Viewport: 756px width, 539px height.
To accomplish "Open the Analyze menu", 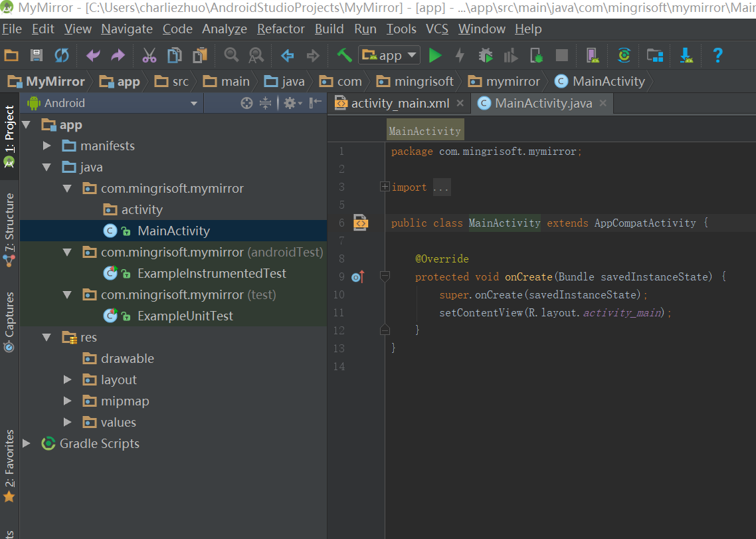I will pos(224,29).
